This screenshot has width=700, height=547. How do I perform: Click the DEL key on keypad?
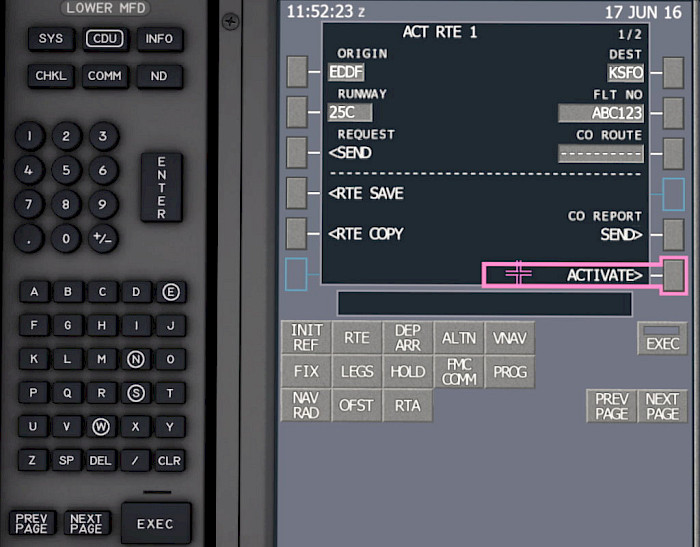tap(100, 460)
